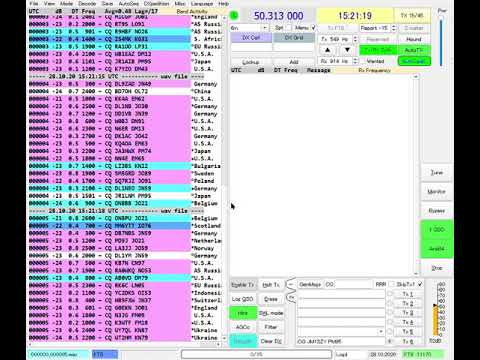The image size is (480, 360).
Task: Click the Filter button
Action: pyautogui.click(x=271, y=327)
